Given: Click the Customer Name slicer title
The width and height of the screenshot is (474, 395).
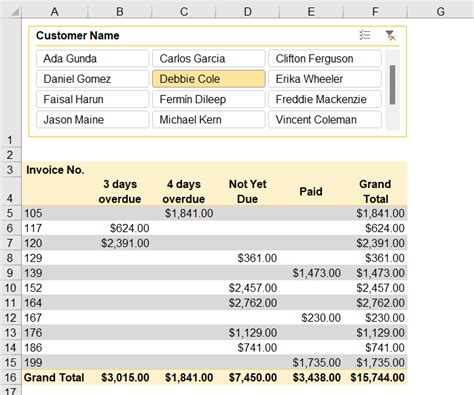Looking at the screenshot, I should (78, 35).
